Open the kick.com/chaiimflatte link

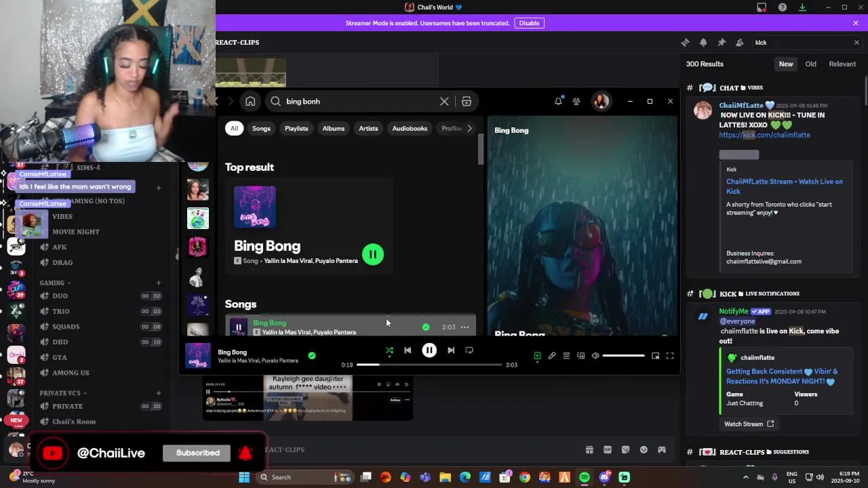point(765,135)
